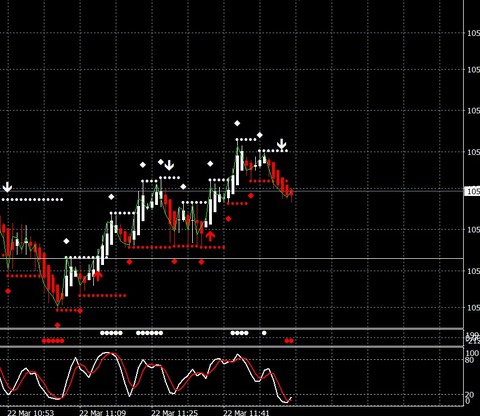480x416 pixels.
Task: Click the "20" level on the oscillator scale
Action: pos(469,395)
